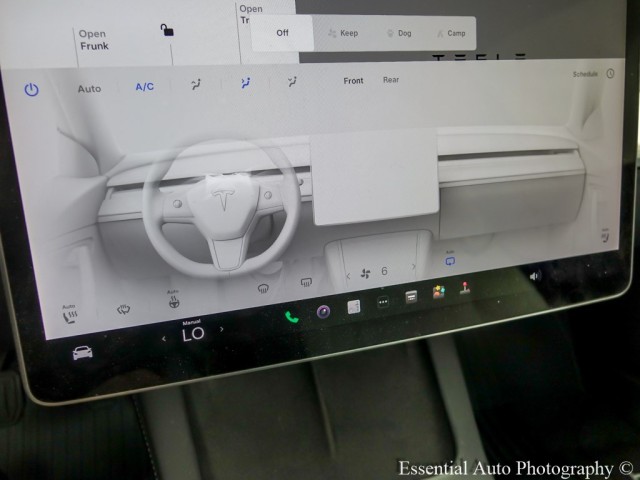Select Keep climate mode

343,33
